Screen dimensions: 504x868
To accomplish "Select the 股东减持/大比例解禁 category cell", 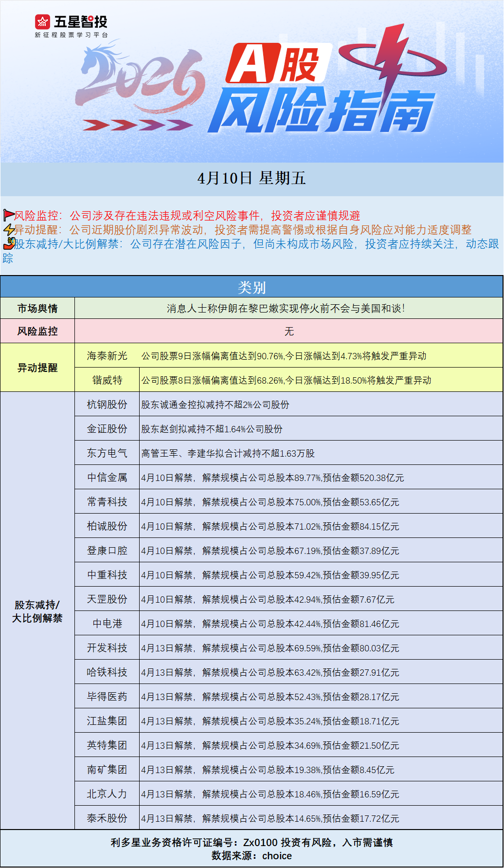I will (37, 611).
